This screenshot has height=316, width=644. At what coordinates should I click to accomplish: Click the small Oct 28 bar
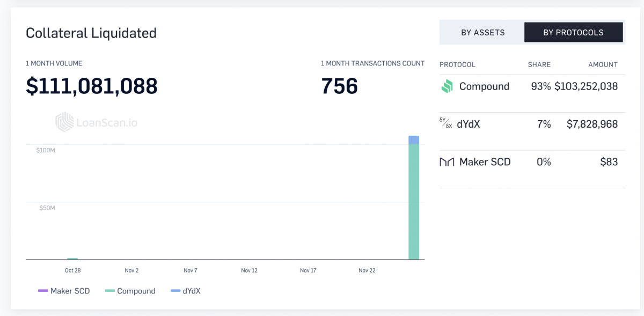click(72, 259)
